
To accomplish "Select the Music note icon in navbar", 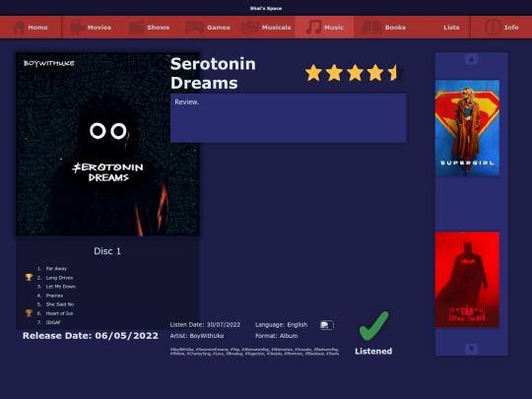I will [x=313, y=28].
